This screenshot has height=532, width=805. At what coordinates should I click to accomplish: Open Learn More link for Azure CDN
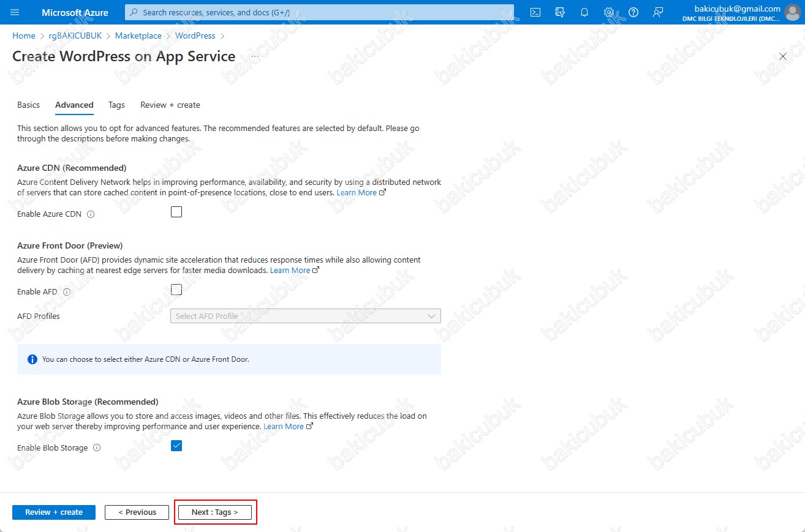pos(361,192)
